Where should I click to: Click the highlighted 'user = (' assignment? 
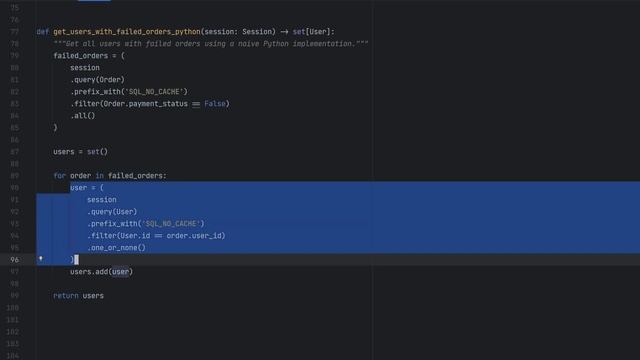click(87, 188)
